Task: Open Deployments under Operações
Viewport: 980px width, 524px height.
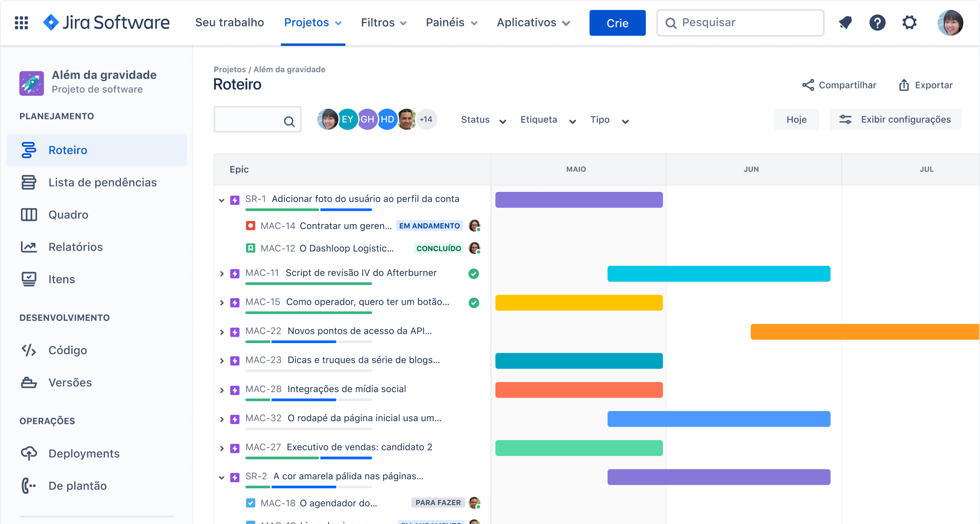Action: point(84,453)
